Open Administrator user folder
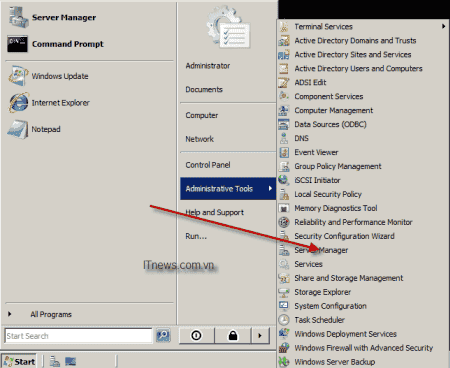This screenshot has height=368, width=450. (x=208, y=66)
